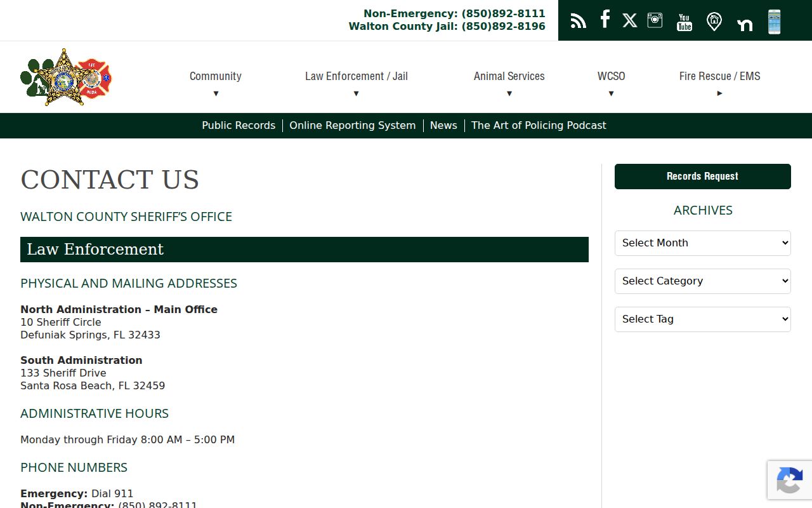Open the Select Tag dropdown
This screenshot has height=508, width=812.
[x=703, y=319]
